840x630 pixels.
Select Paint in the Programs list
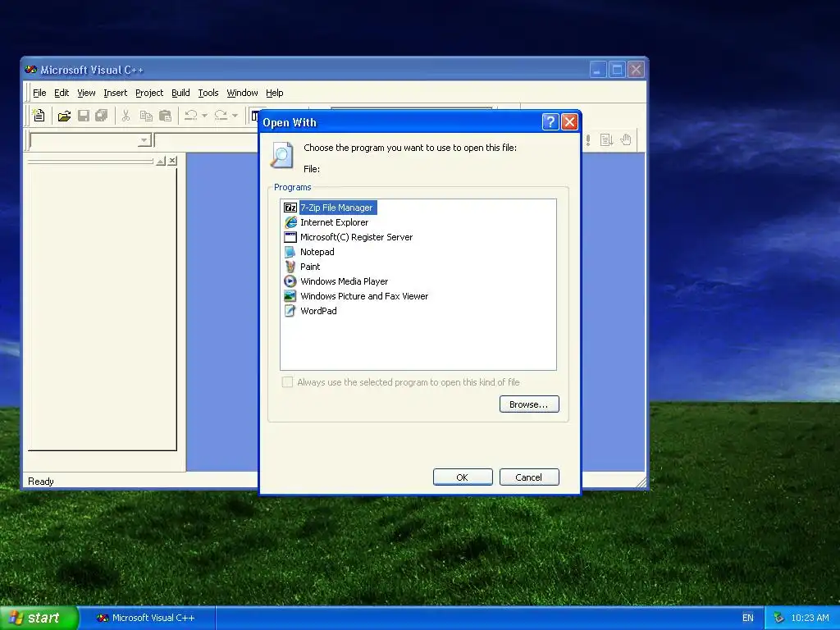(310, 267)
